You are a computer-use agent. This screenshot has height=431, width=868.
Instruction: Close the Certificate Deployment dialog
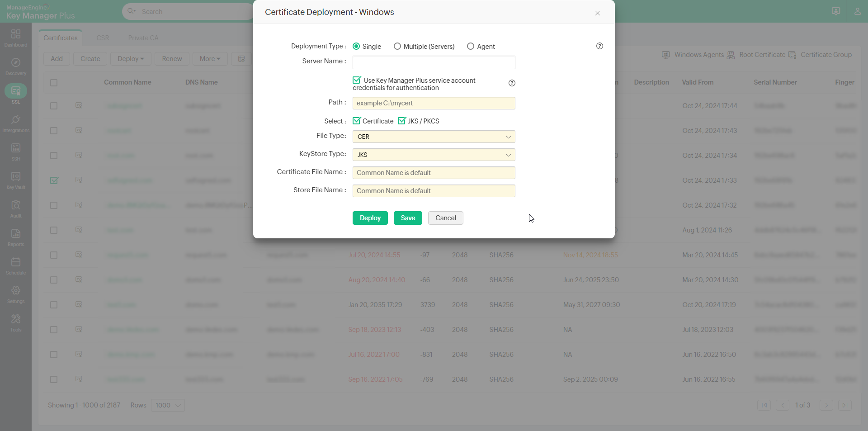tap(598, 13)
